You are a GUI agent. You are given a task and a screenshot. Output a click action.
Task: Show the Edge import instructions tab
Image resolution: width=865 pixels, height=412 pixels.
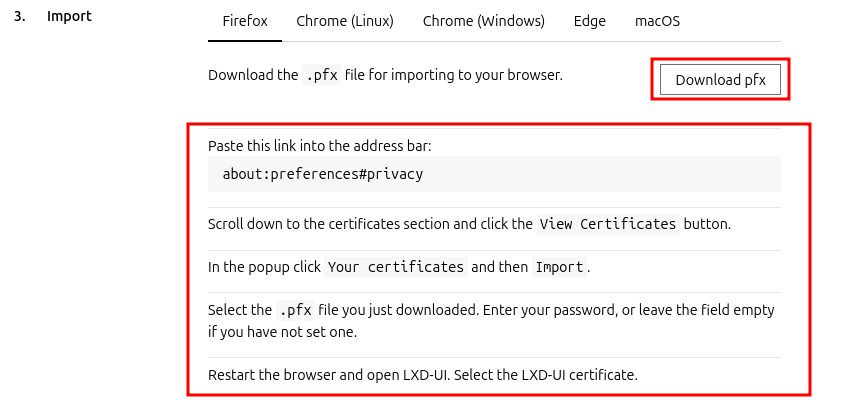click(590, 21)
